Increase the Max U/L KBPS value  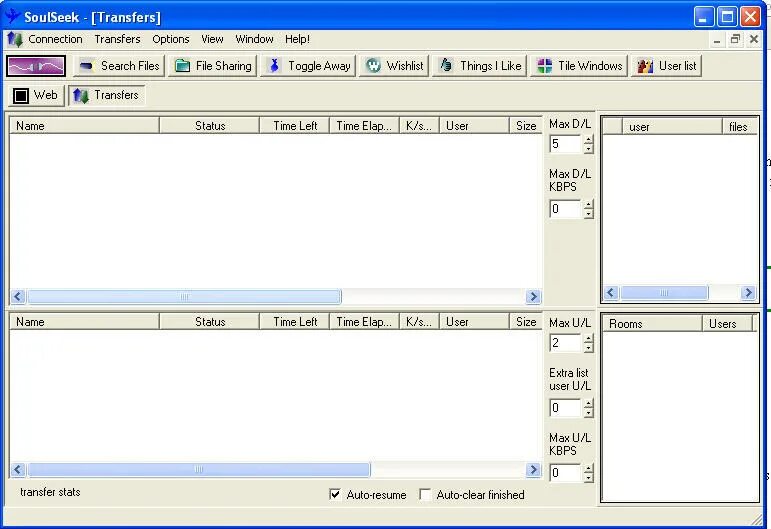coord(588,468)
